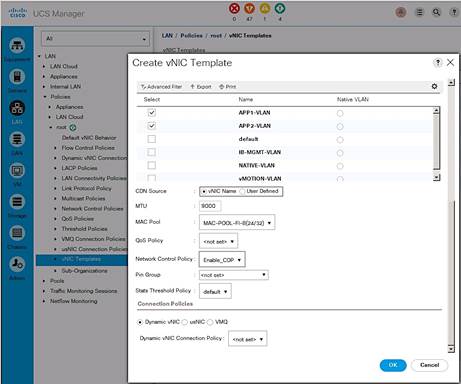Click the critical faults red icon

(235, 8)
